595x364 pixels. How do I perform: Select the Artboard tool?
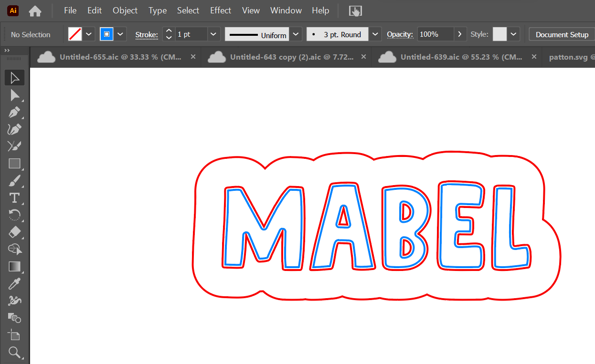14,335
